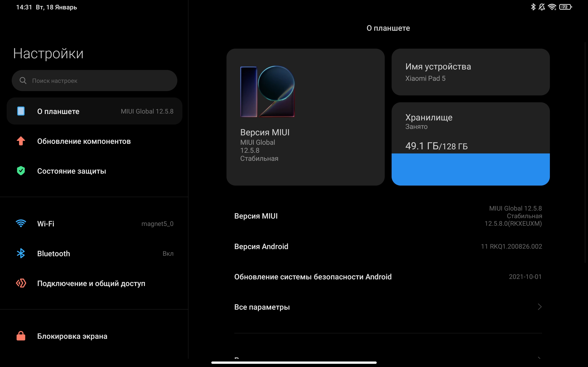
Task: Click the Bluetooth icon in settings list
Action: tap(21, 253)
